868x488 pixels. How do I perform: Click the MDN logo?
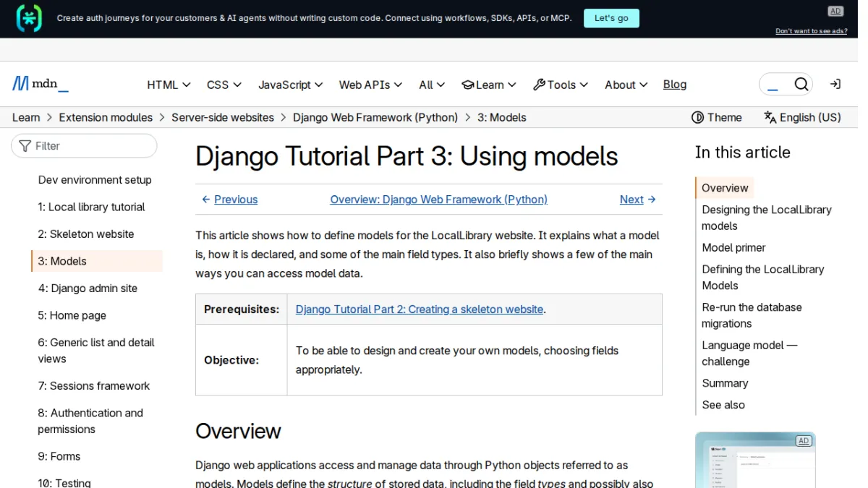click(41, 84)
